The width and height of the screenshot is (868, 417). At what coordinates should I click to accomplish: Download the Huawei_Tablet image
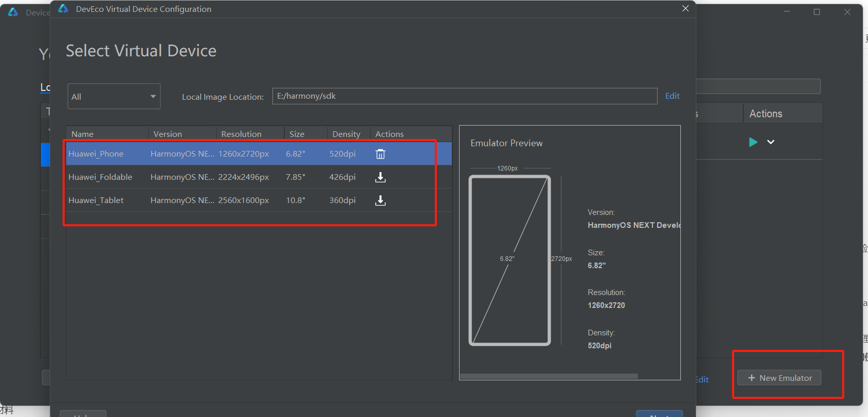coord(380,200)
